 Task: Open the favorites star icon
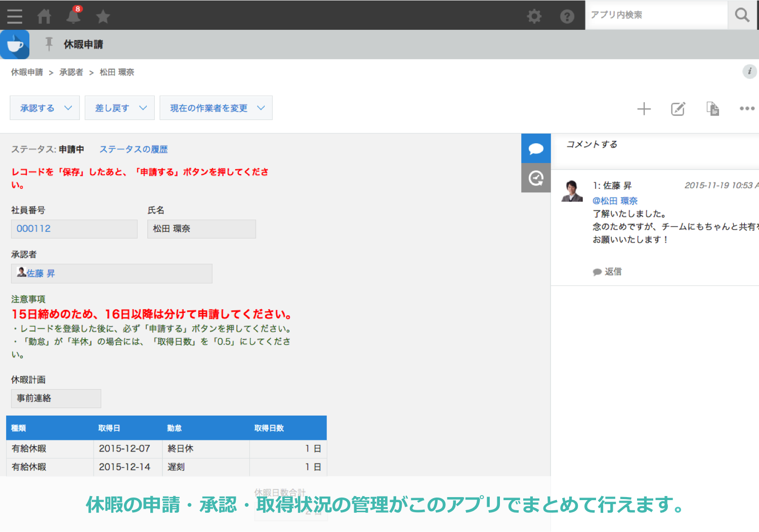(x=103, y=17)
